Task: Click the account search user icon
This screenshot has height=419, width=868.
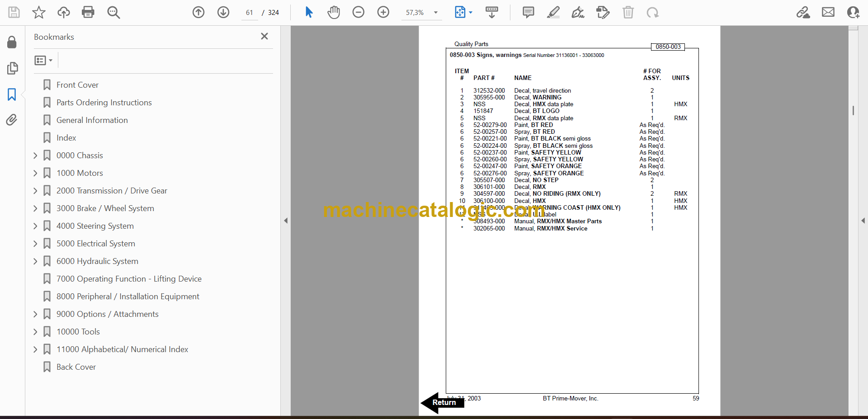Action: tap(853, 12)
